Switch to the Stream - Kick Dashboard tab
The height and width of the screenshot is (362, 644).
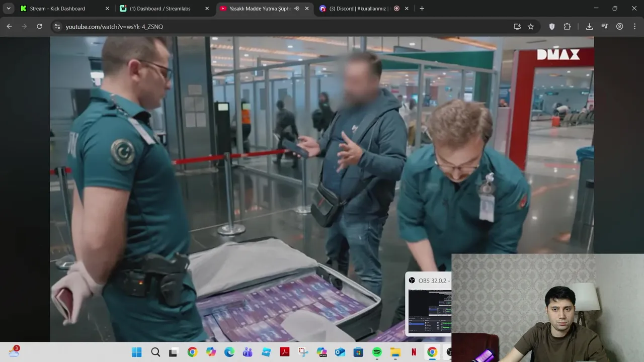(x=65, y=9)
